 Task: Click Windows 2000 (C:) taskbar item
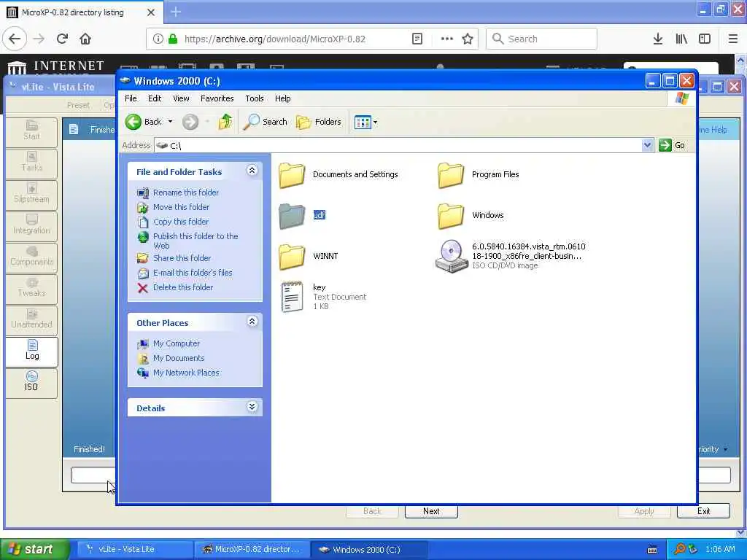click(368, 549)
